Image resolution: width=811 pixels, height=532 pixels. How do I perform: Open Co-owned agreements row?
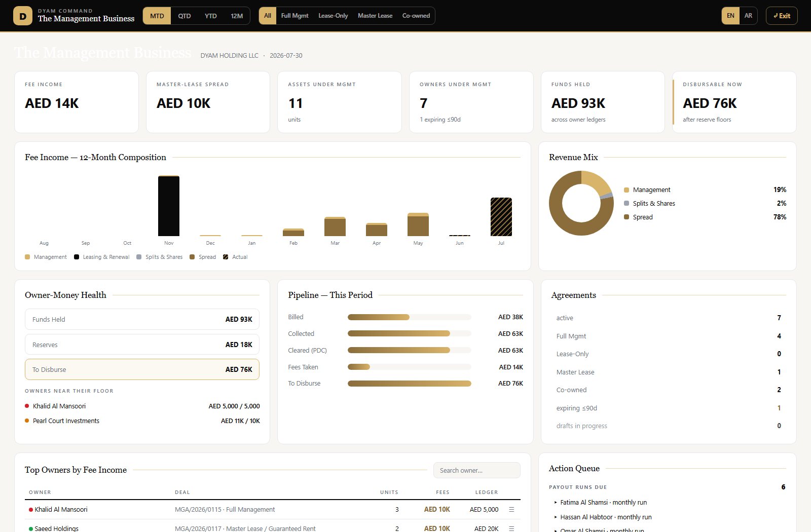pos(669,390)
